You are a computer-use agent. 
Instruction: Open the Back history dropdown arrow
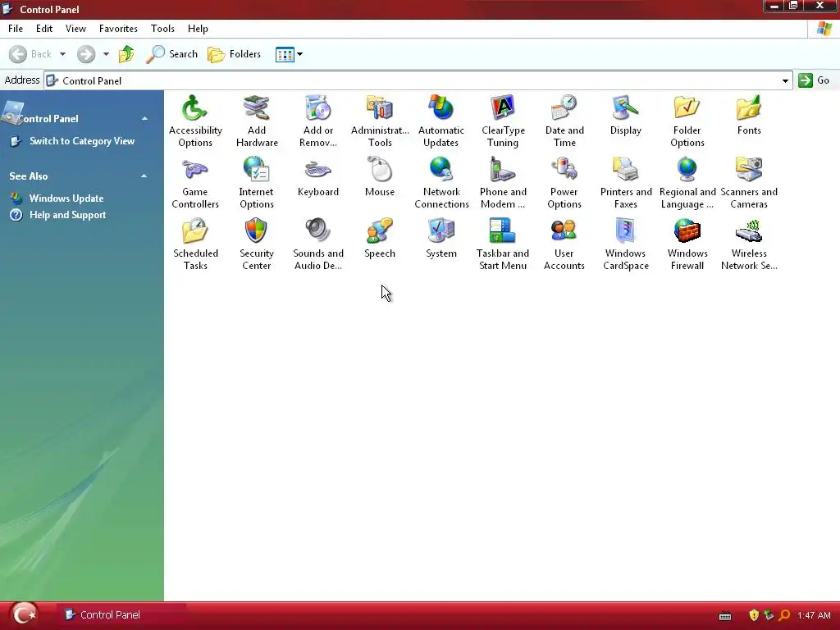62,54
